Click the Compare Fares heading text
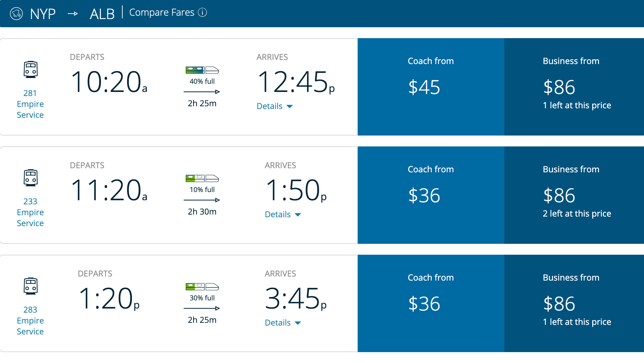 (x=162, y=13)
